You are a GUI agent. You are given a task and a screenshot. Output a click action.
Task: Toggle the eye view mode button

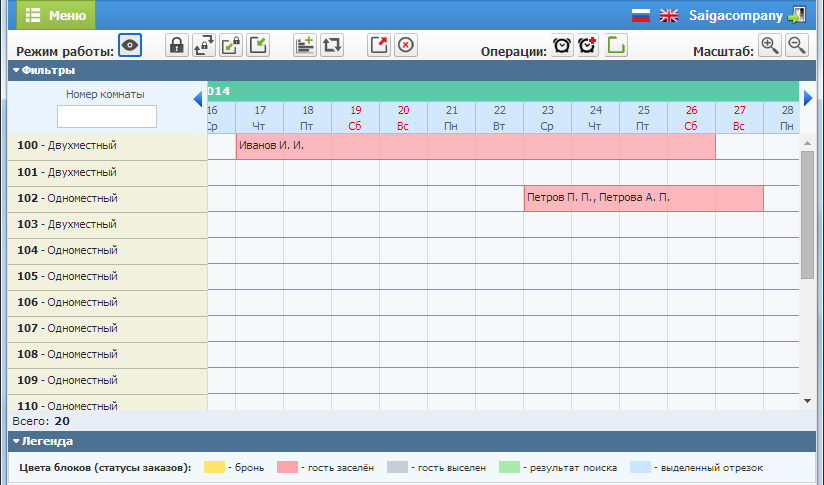130,45
